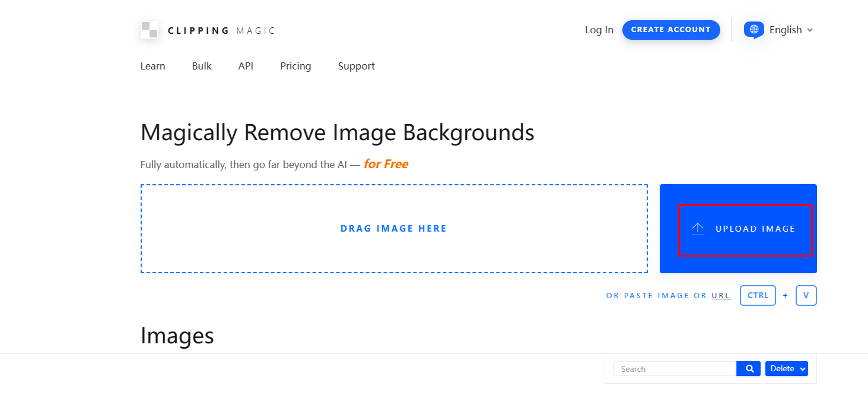Click the CLIPPING MAGIC brand text
Viewport: 868px width, 395px height.
pos(221,31)
